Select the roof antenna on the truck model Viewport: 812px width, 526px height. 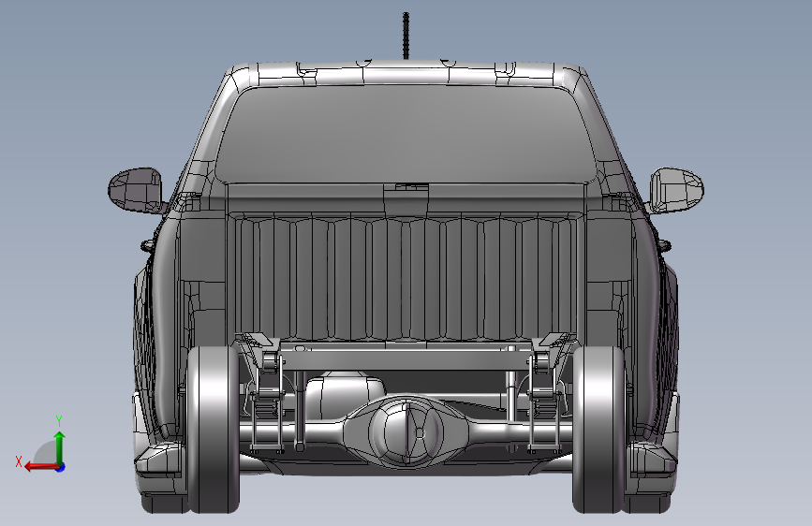point(406,36)
